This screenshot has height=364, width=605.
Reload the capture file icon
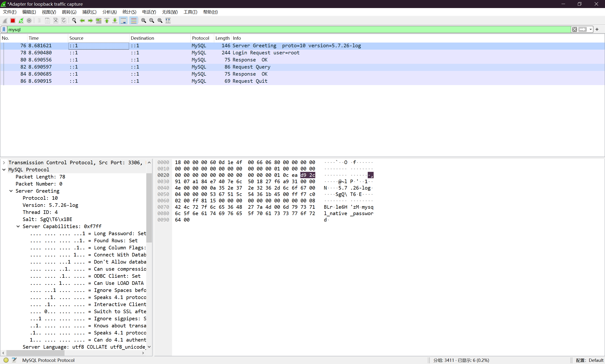[x=64, y=21]
